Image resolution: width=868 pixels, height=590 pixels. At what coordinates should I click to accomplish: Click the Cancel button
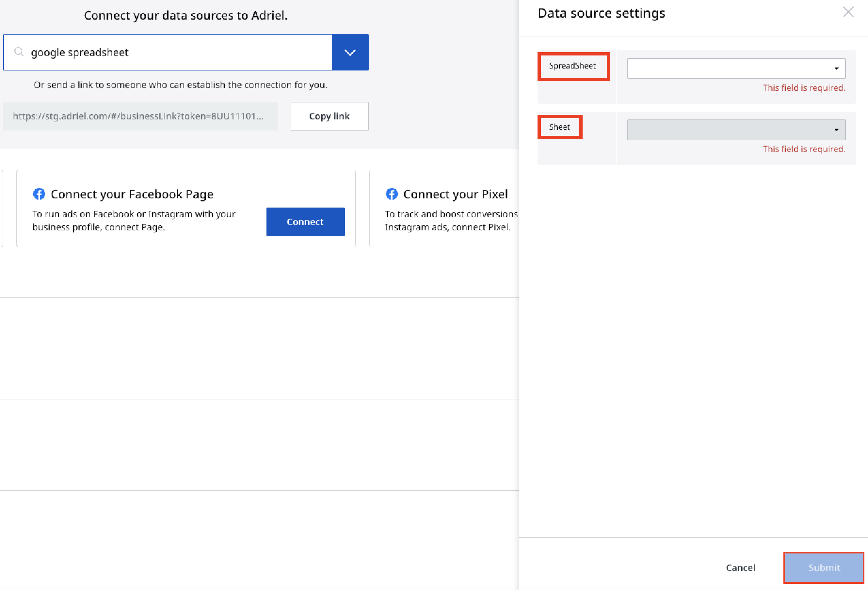(740, 567)
